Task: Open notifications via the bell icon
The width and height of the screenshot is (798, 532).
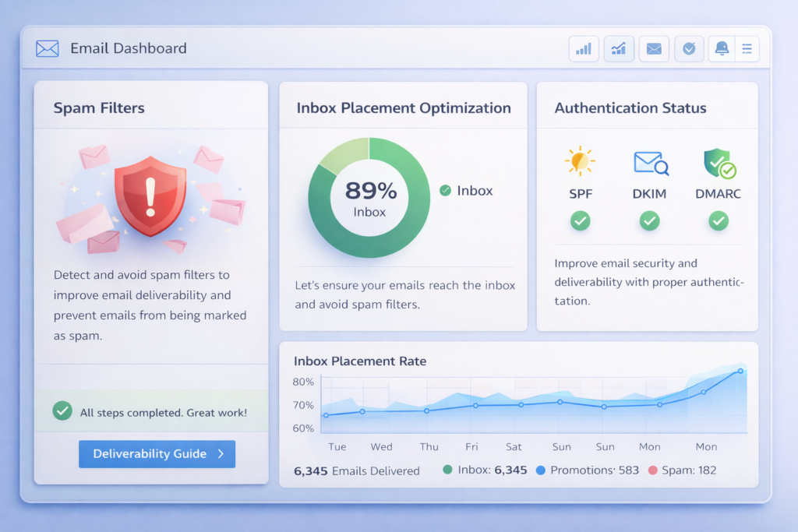Action: coord(721,48)
